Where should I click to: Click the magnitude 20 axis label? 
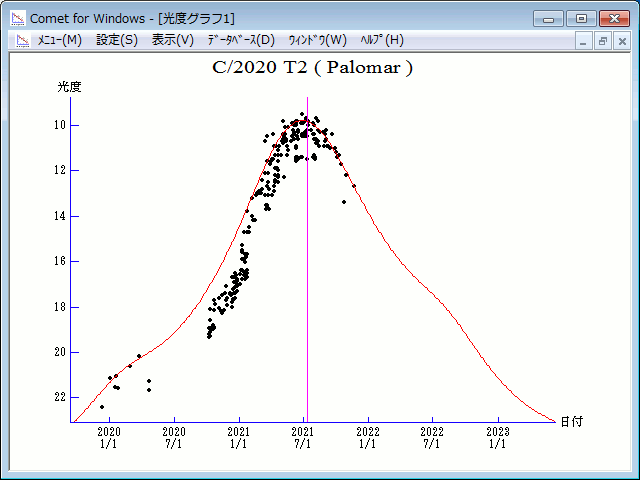(x=60, y=352)
